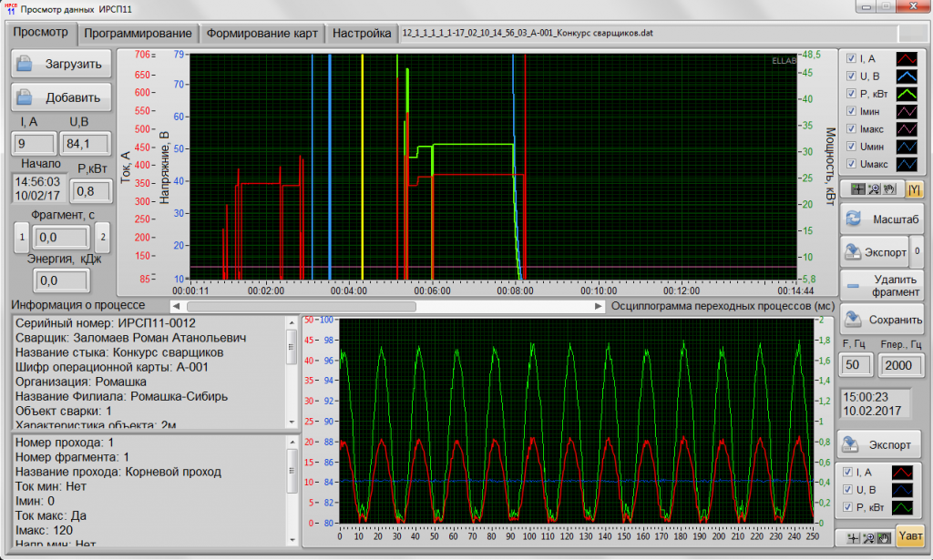The height and width of the screenshot is (560, 933).
Task: Click the Удалить фрагмент button
Action: 882,285
